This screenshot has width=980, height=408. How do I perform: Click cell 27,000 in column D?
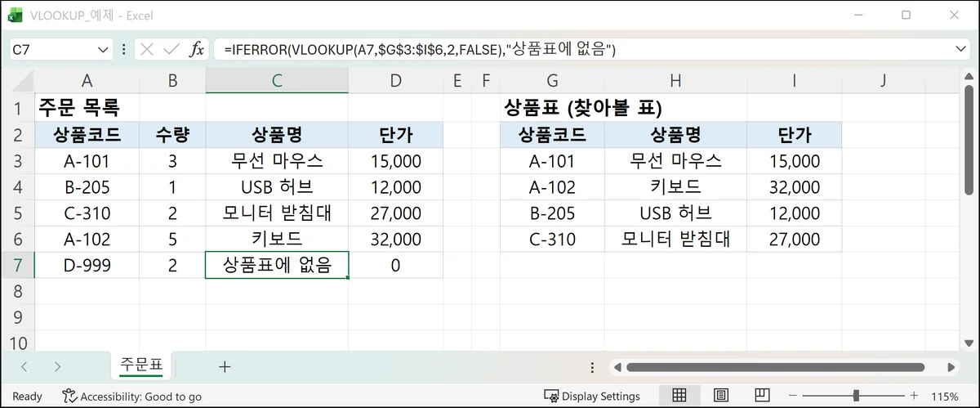tap(395, 213)
